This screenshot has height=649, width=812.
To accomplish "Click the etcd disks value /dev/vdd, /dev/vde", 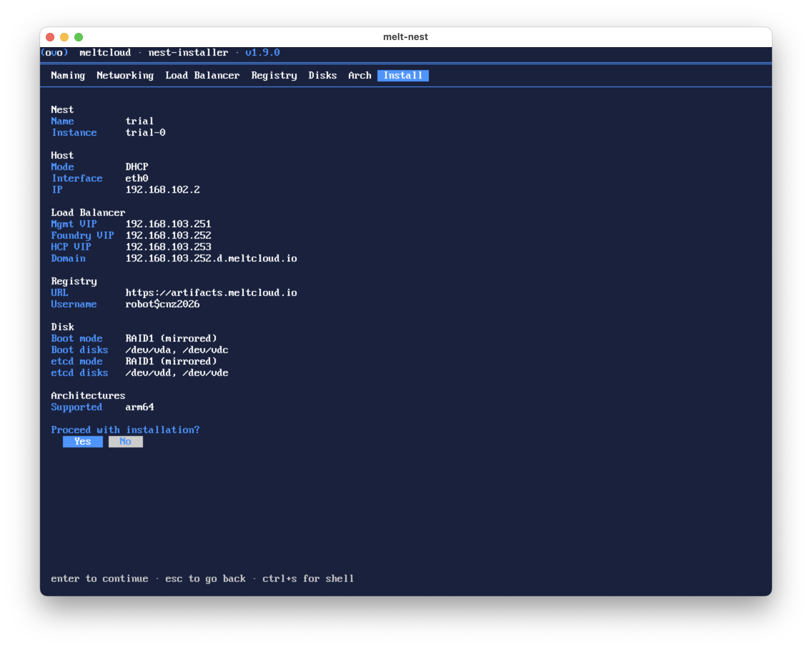I will [177, 372].
